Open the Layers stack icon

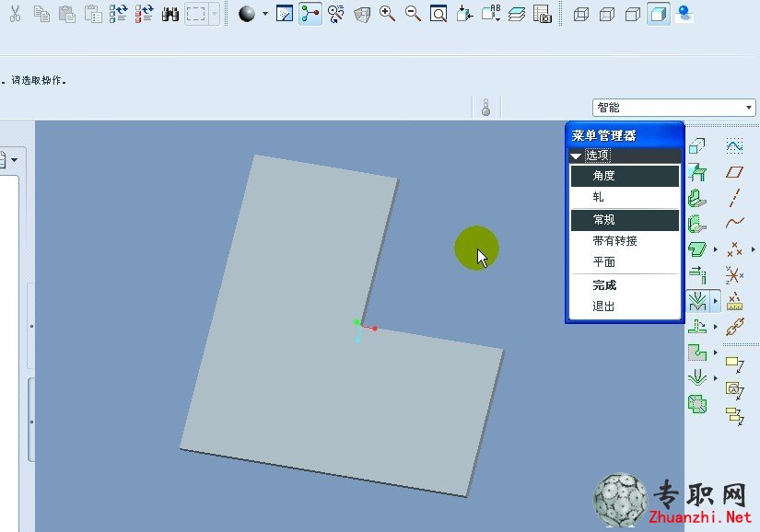(x=517, y=14)
